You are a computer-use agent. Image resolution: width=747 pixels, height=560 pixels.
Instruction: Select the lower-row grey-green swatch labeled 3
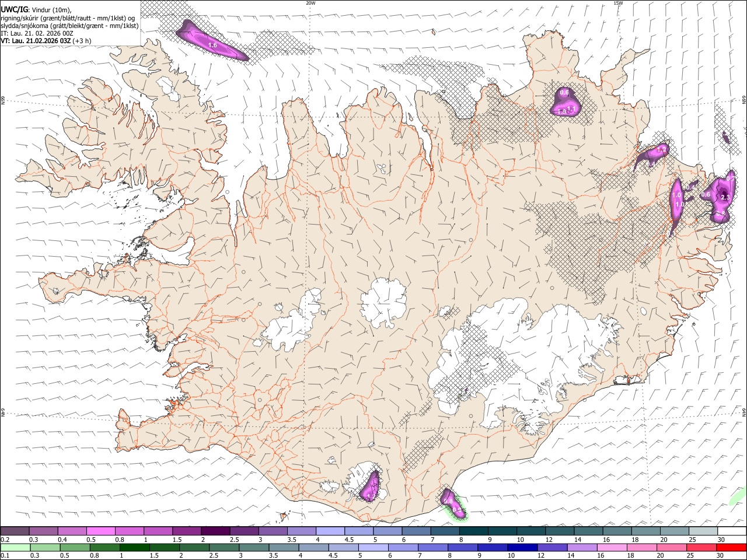253,547
